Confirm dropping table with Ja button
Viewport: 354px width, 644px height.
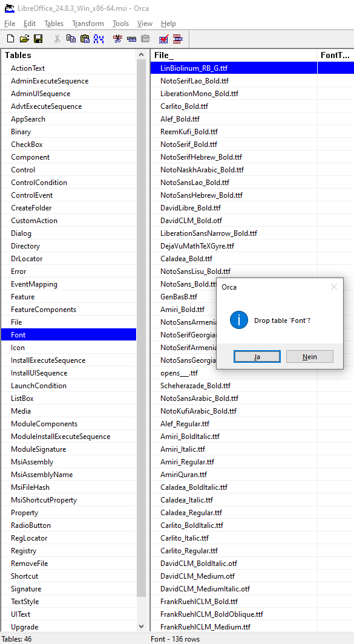[257, 357]
